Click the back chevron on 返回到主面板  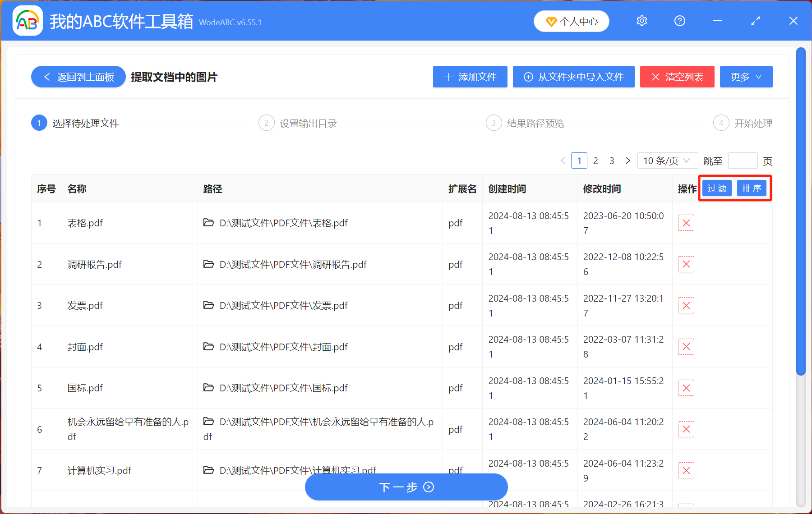(x=47, y=77)
